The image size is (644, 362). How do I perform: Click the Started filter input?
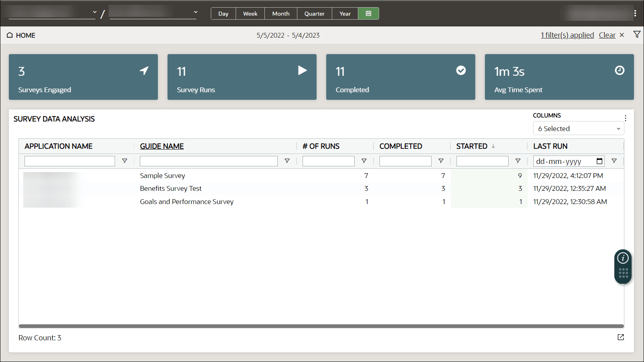[482, 161]
